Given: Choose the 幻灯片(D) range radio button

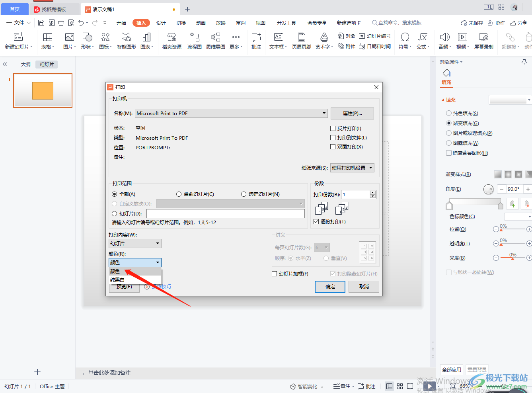Looking at the screenshot, I should 115,214.
